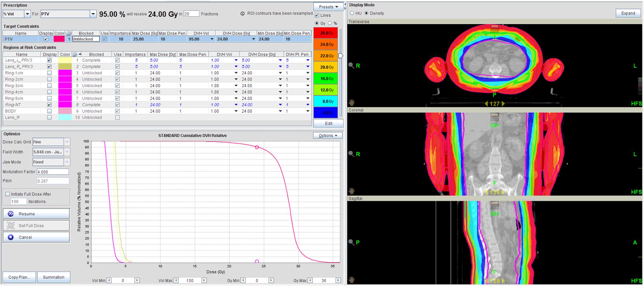Screen dimensions: 644x286
Task: Click the 26.0 Gy red isodose level
Action: [x=325, y=33]
